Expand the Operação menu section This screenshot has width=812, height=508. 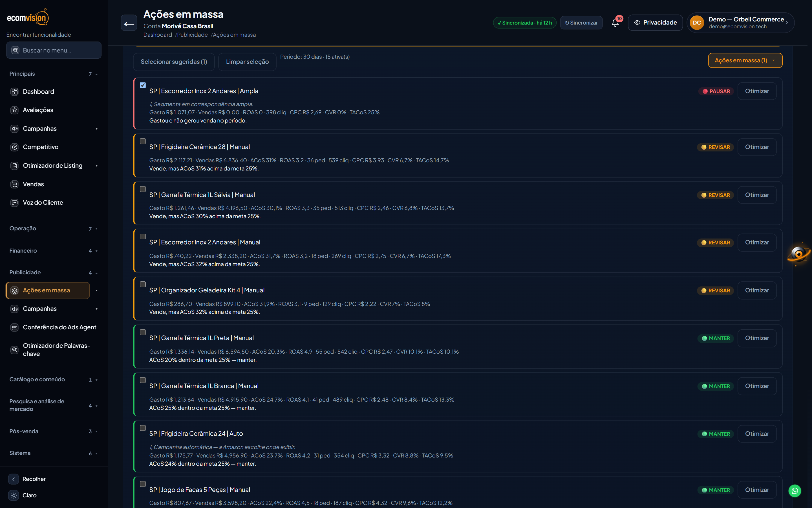point(54,229)
